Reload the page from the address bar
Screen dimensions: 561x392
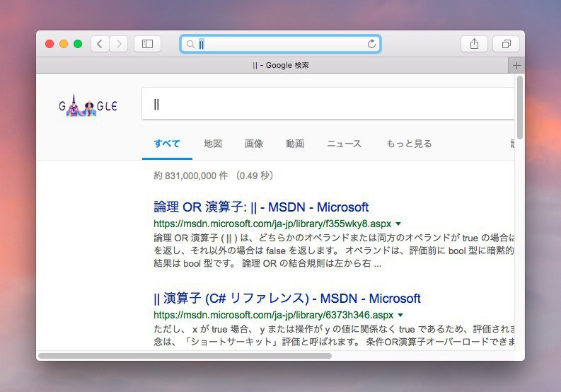click(371, 44)
